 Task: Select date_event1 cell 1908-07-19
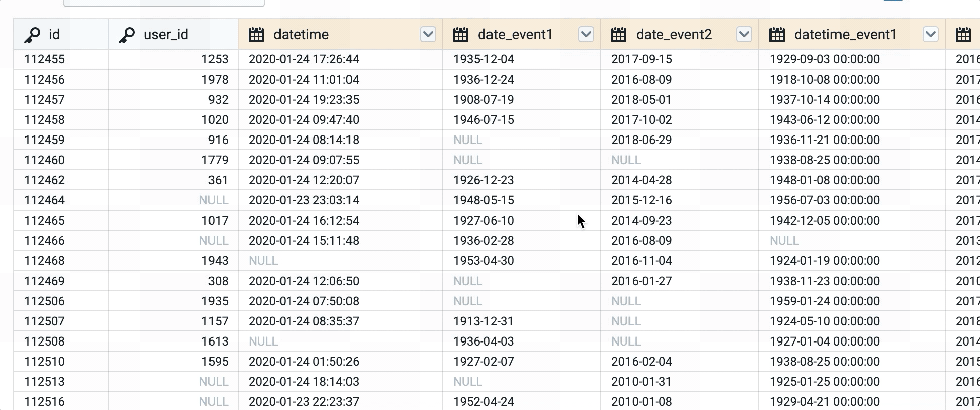[522, 100]
